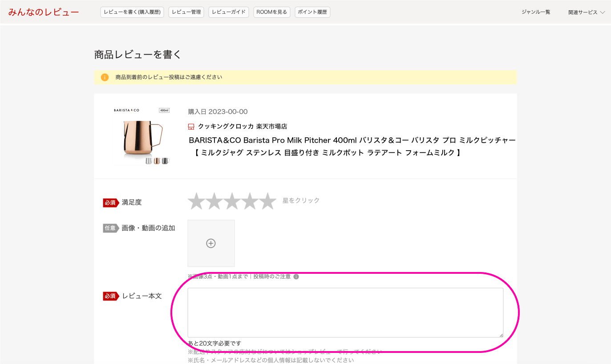
Task: Rate two stars for 満足度
Action: coord(214,201)
